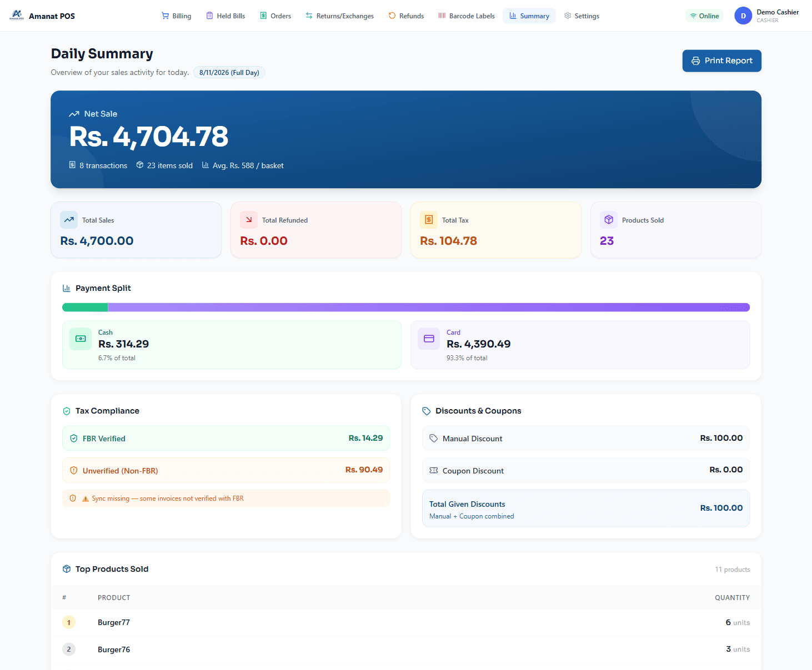812x670 pixels.
Task: Click the Top Products Sold cube icon
Action: [67, 569]
